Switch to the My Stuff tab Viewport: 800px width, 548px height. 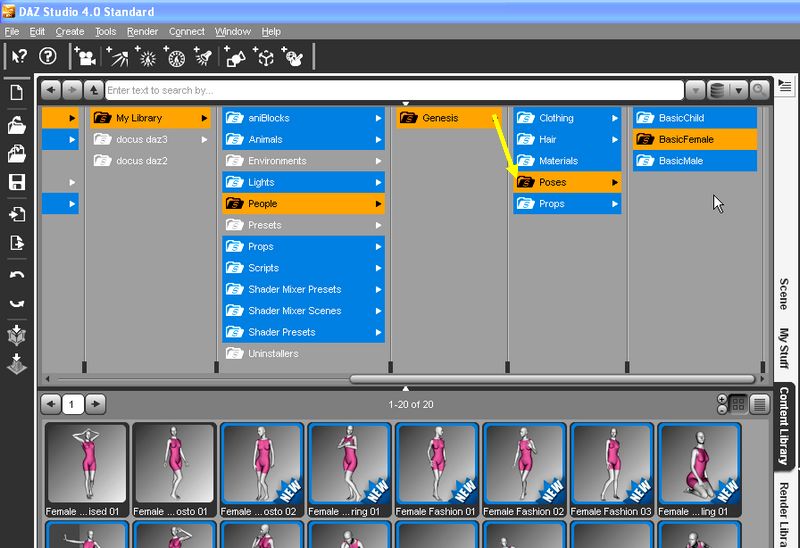pyautogui.click(x=784, y=348)
